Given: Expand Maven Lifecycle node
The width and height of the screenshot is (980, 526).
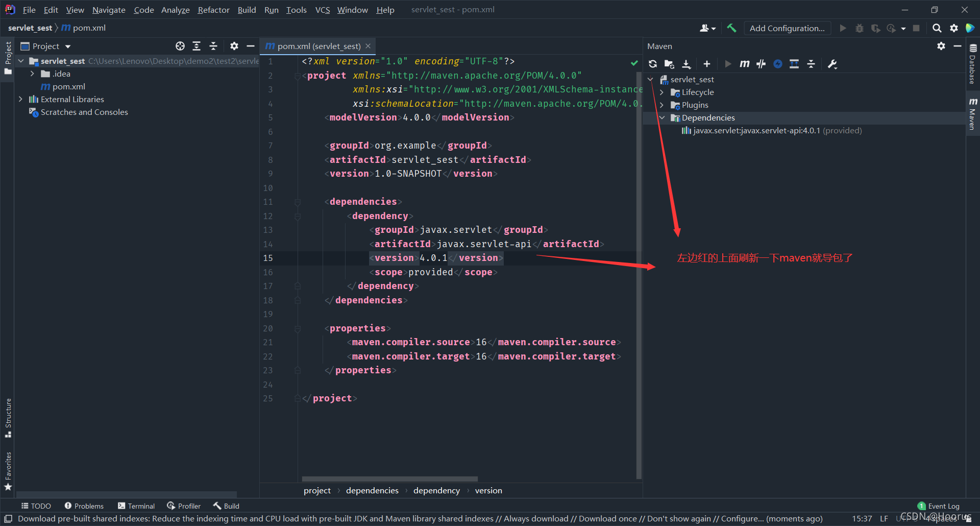Looking at the screenshot, I should [x=662, y=92].
